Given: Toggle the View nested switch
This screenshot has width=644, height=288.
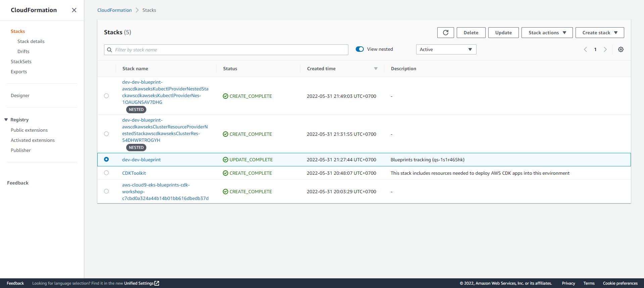Looking at the screenshot, I should [360, 49].
